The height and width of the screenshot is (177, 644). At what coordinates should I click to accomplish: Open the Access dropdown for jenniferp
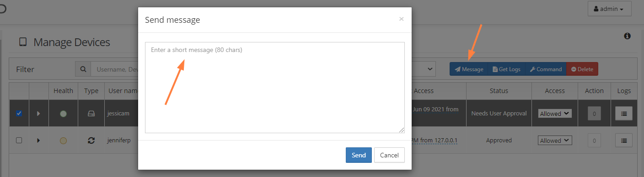(x=555, y=141)
